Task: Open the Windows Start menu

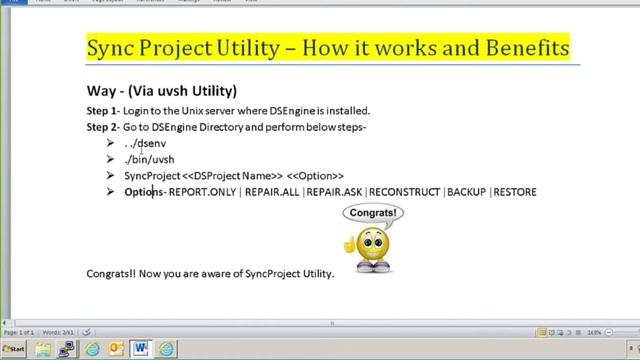Action: (13, 349)
